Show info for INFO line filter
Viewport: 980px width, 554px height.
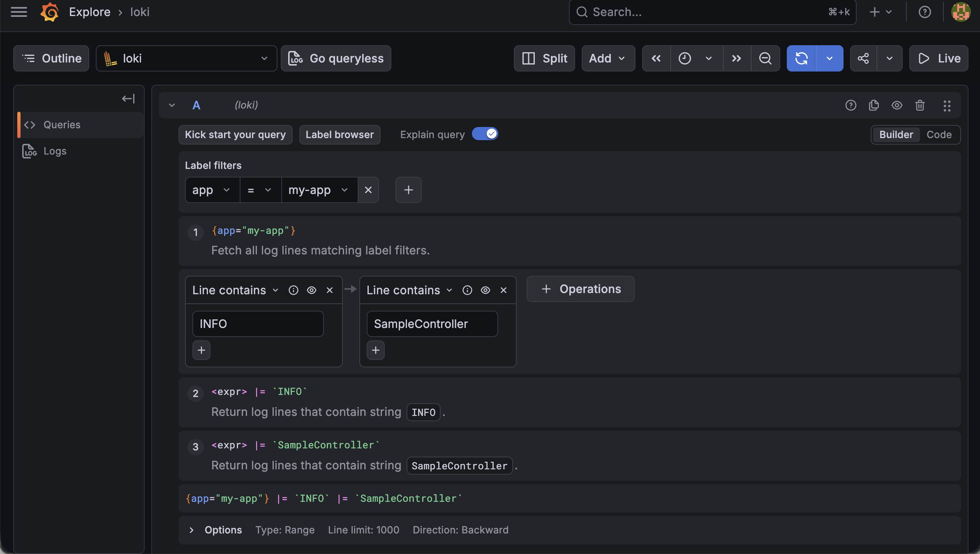(x=293, y=290)
